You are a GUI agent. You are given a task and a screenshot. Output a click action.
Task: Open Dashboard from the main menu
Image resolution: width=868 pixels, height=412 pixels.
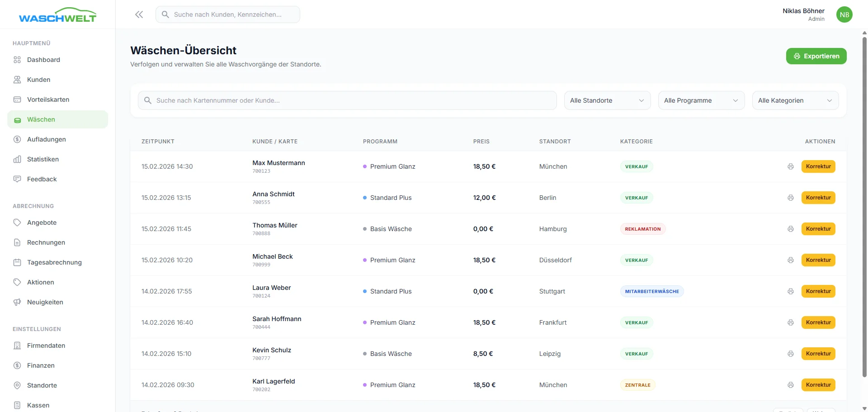43,60
